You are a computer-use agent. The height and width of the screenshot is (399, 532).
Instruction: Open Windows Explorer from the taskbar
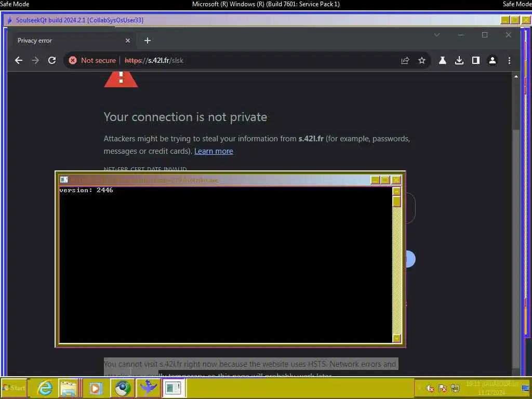point(69,388)
